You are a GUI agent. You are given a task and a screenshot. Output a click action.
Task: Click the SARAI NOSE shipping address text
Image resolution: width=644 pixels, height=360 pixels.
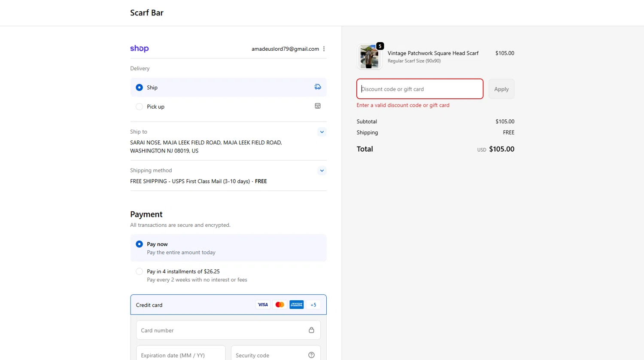click(206, 146)
